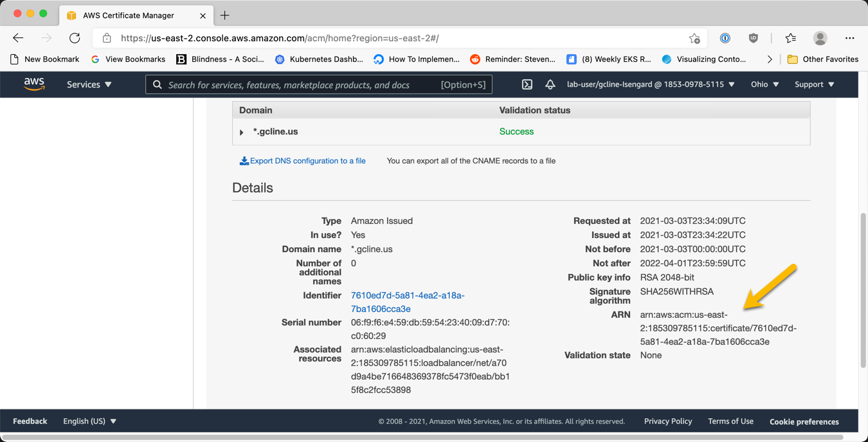
Task: Expand the *.gcline.us domain row
Action: tap(241, 131)
